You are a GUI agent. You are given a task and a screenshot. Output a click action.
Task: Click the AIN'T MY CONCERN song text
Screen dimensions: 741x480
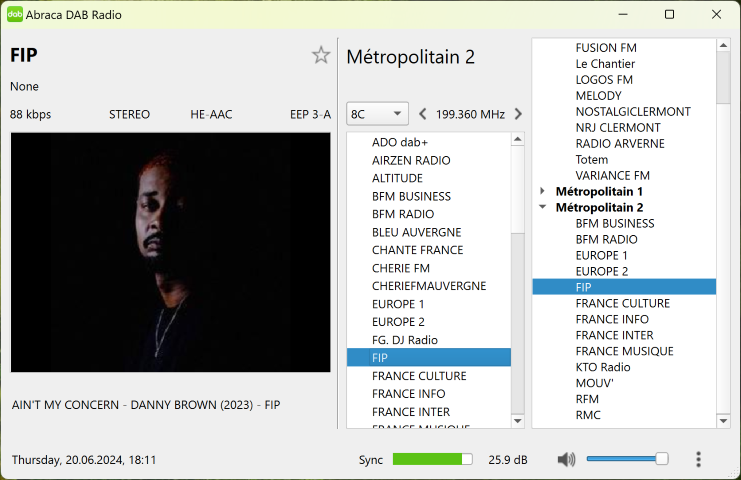coord(146,405)
